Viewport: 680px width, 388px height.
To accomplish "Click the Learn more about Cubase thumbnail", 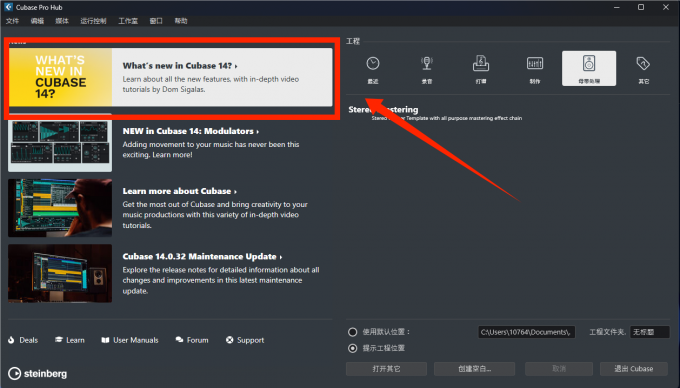I will tap(60, 208).
